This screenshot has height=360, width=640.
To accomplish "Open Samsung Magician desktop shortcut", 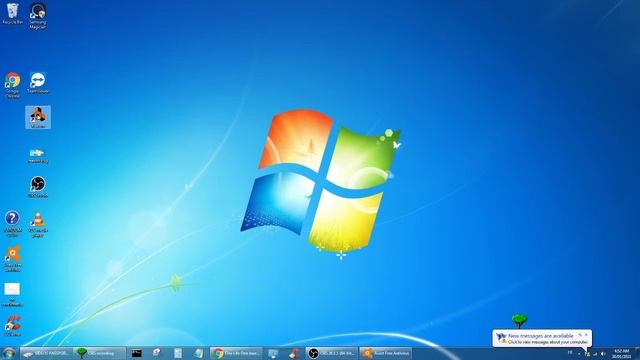I will pyautogui.click(x=38, y=16).
